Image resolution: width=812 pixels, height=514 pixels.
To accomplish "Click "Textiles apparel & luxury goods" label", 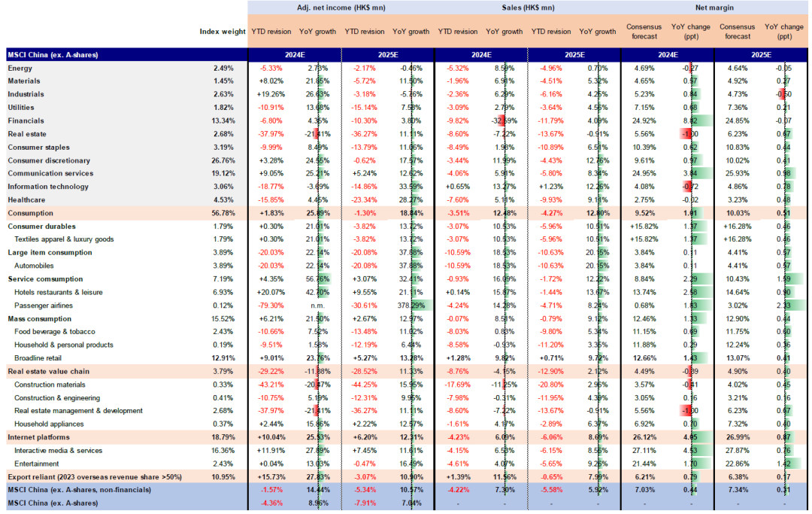I will [64, 239].
